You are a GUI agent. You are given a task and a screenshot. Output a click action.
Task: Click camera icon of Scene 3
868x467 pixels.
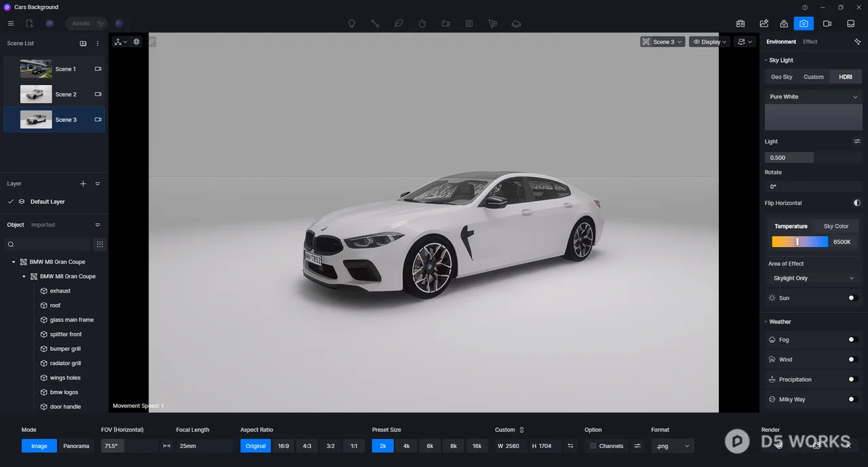click(x=98, y=119)
